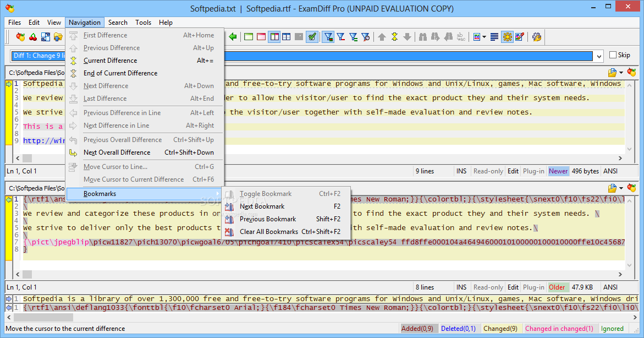Viewport: 644px width, 338px height.
Task: Click the green left-arrow toolbar icon
Action: click(x=233, y=37)
